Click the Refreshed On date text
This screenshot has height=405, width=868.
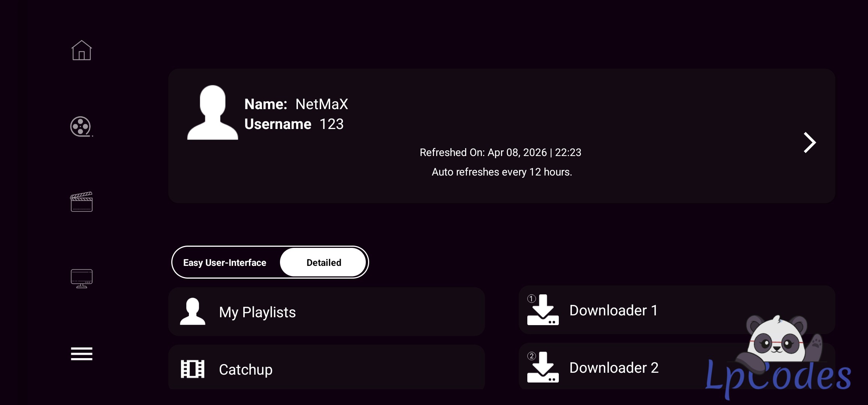pyautogui.click(x=500, y=153)
